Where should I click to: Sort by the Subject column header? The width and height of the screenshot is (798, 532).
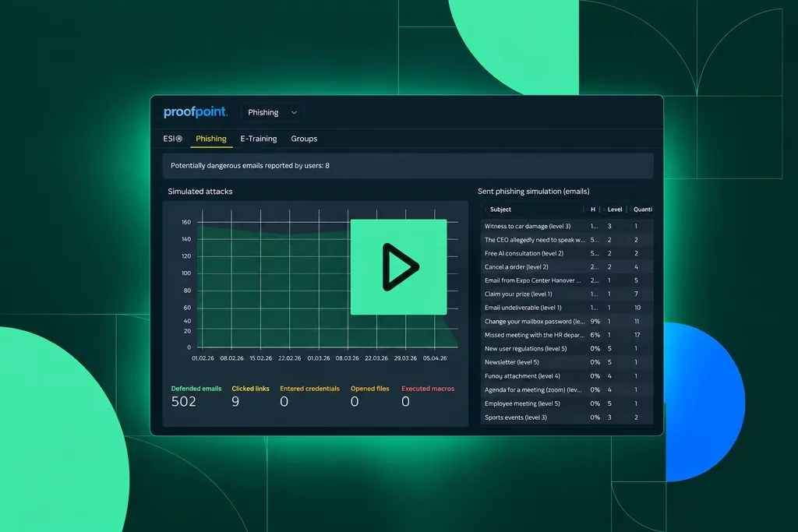click(x=500, y=210)
